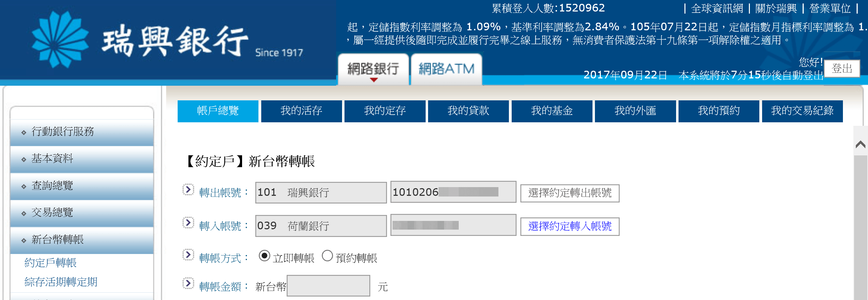This screenshot has height=300, width=868.
Task: Click the 轉帳金額 amount input field
Action: tap(328, 286)
